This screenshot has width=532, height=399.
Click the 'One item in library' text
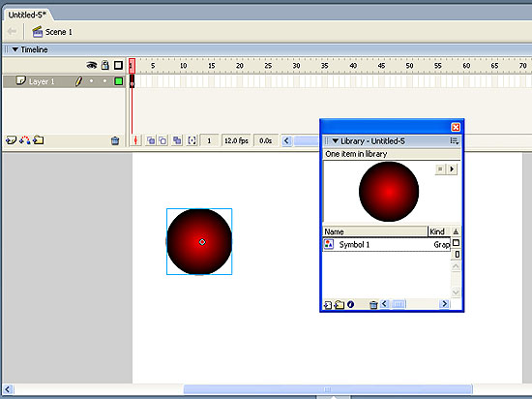tap(356, 154)
